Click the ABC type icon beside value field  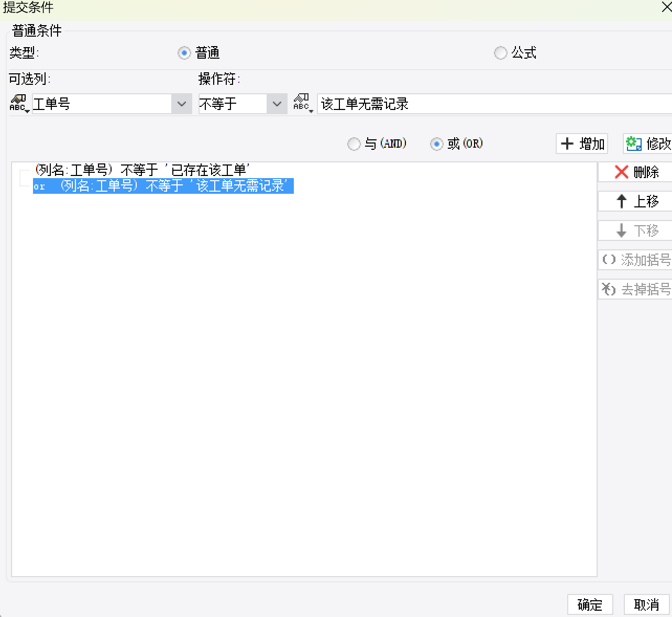[x=303, y=103]
